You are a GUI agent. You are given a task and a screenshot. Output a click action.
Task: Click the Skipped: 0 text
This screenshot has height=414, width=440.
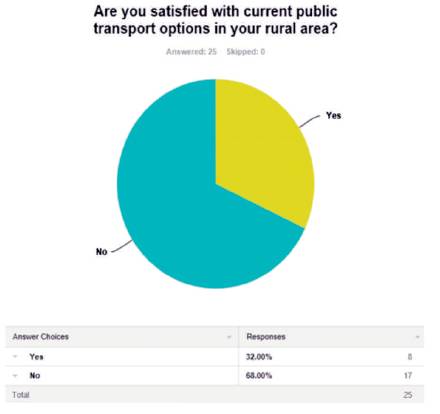pos(246,52)
